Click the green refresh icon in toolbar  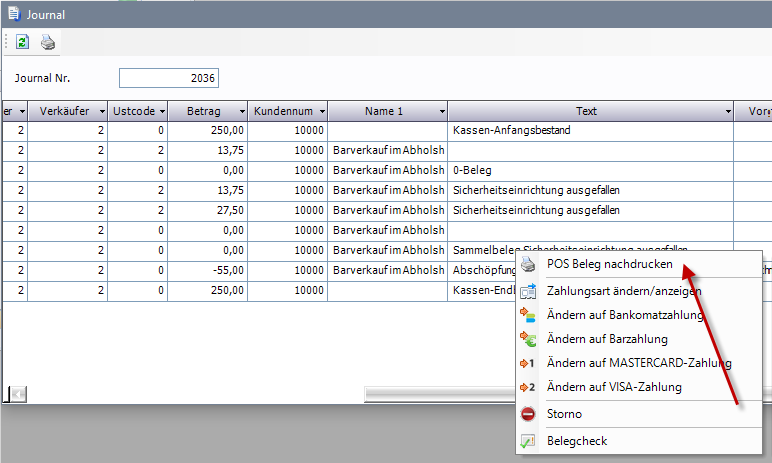pos(23,42)
